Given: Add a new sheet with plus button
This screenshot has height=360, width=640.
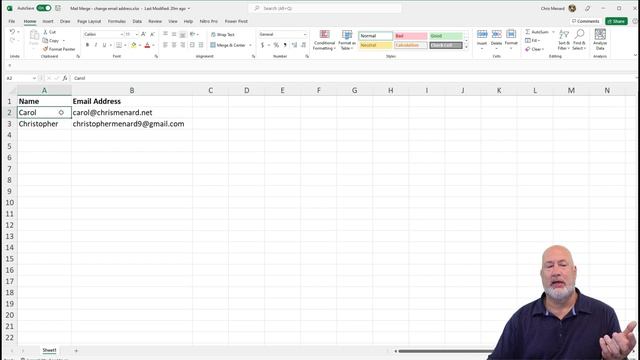Looking at the screenshot, I should pos(76,351).
